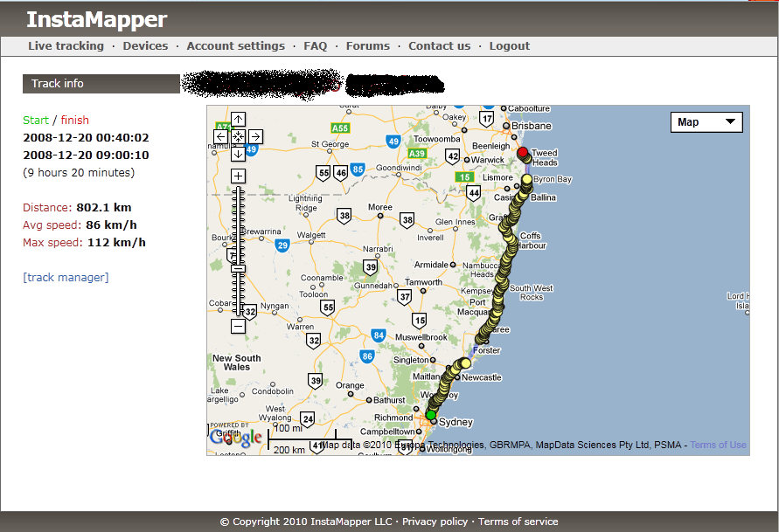779x532 pixels.
Task: Click green A39 highway shield
Action: tap(417, 154)
